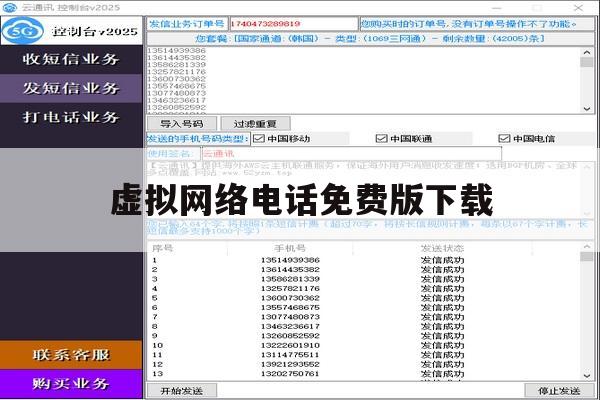600x400 pixels.
Task: Select row with number 13614435382 in table
Action: tap(364, 269)
